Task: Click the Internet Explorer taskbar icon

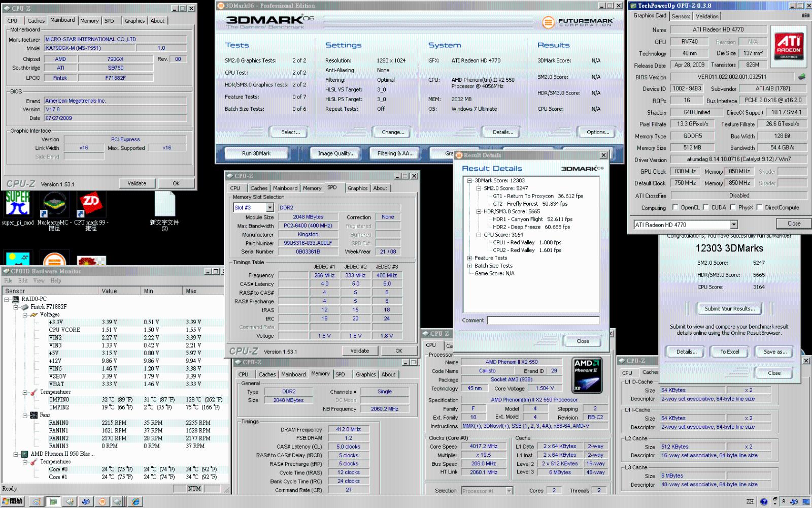Action: 136,501
